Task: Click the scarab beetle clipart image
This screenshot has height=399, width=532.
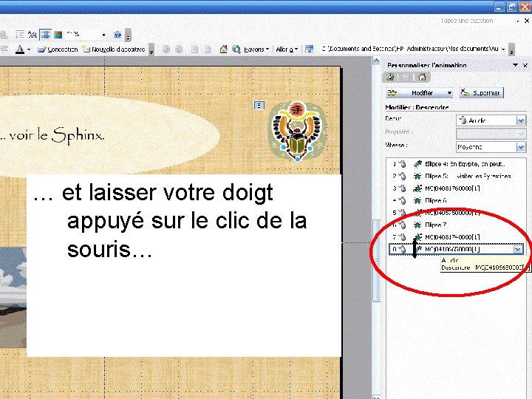Action: [298, 132]
